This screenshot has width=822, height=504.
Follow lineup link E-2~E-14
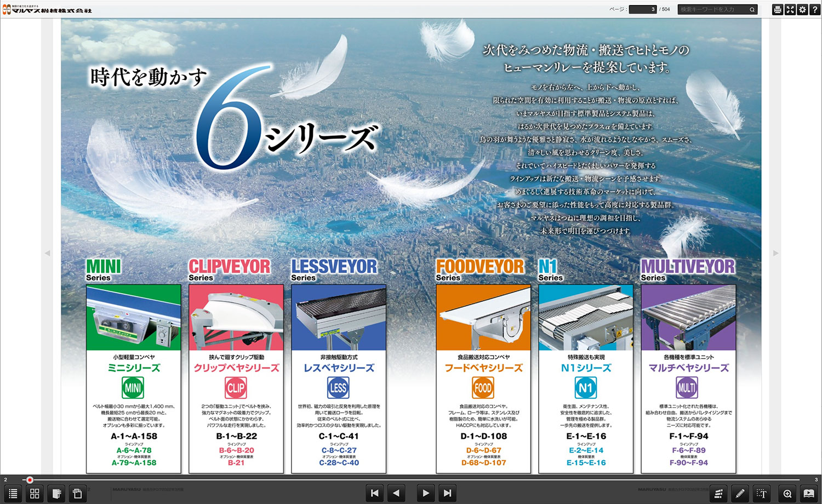coord(586,450)
